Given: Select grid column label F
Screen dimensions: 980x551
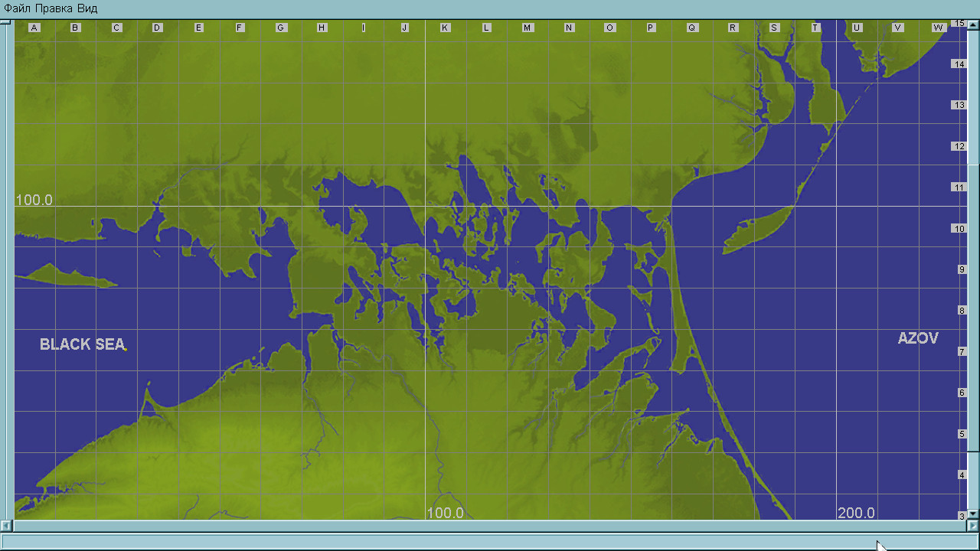Looking at the screenshot, I should (x=240, y=28).
